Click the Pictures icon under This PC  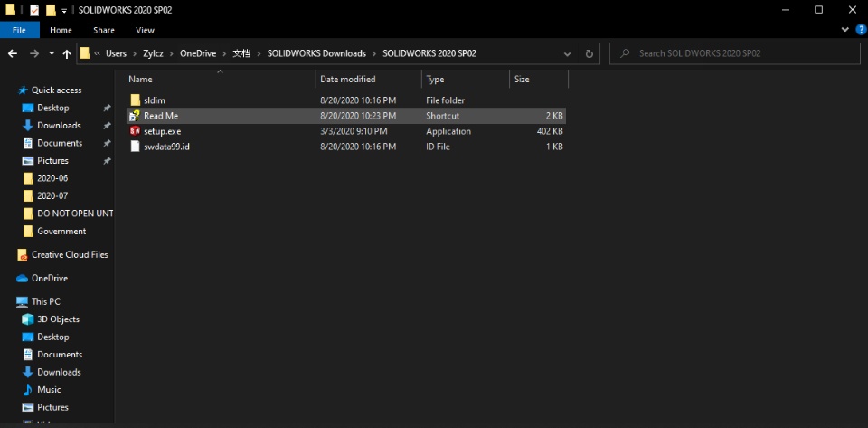click(28, 407)
